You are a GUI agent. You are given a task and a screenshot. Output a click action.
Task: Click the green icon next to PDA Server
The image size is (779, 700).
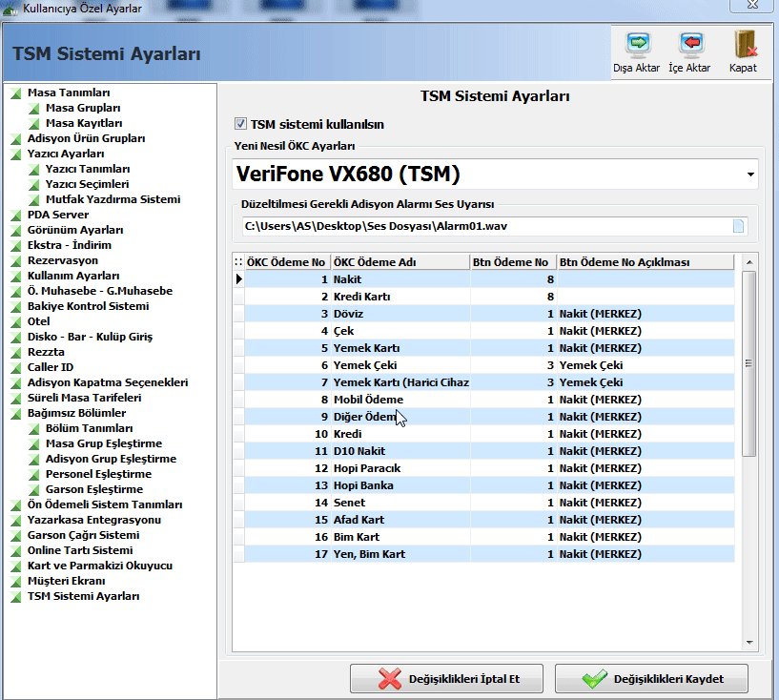[x=16, y=216]
